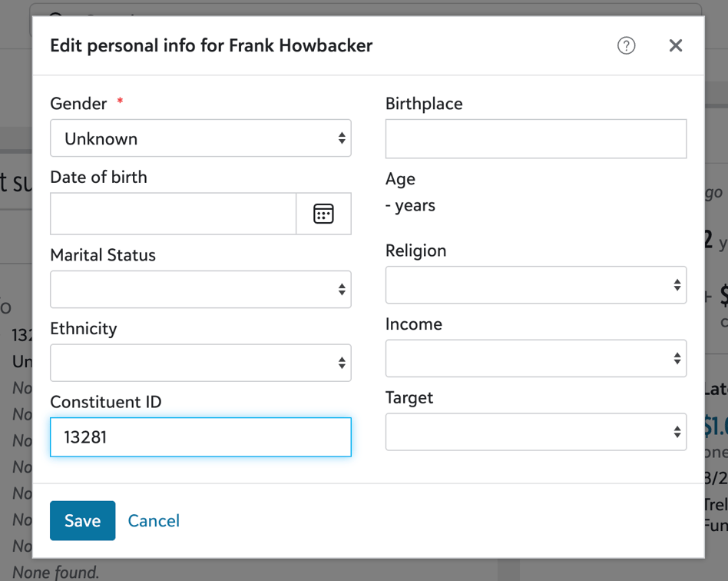This screenshot has width=728, height=581.
Task: Focus the Birthplace input field
Action: 535,138
